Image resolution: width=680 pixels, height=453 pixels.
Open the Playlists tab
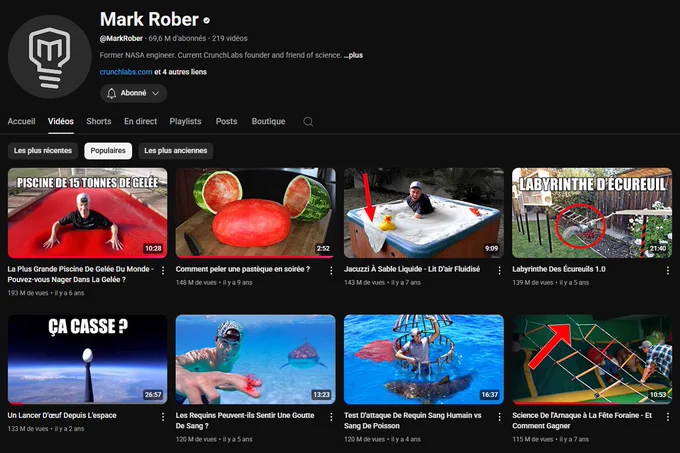[x=185, y=121]
